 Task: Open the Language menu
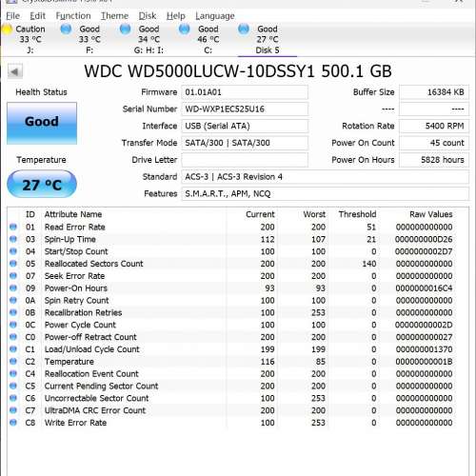click(x=215, y=16)
